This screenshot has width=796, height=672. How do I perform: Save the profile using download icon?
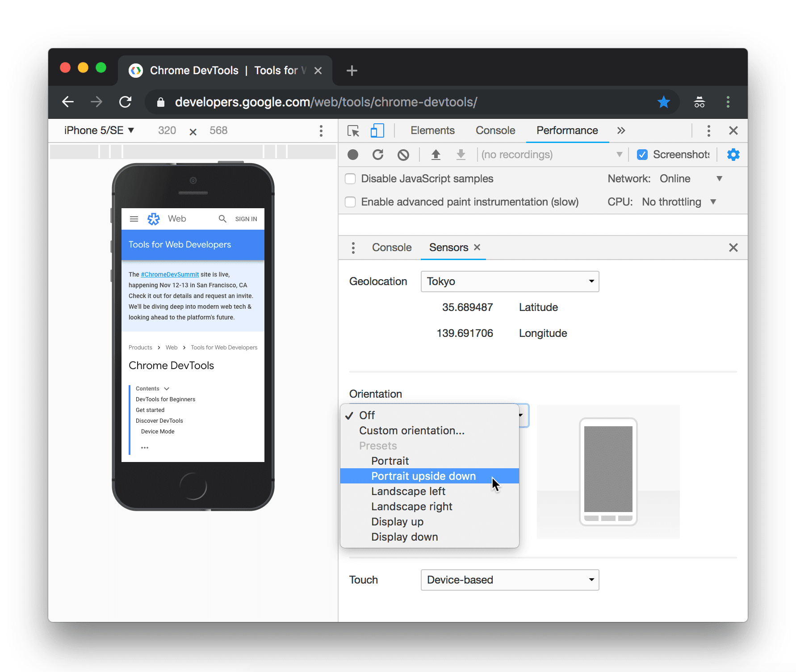[461, 155]
